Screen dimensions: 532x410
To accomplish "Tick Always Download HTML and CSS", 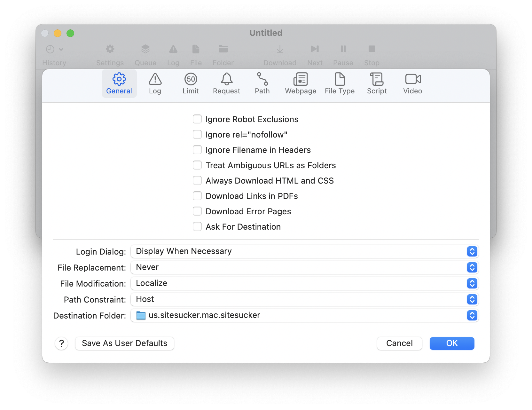I will pyautogui.click(x=197, y=181).
